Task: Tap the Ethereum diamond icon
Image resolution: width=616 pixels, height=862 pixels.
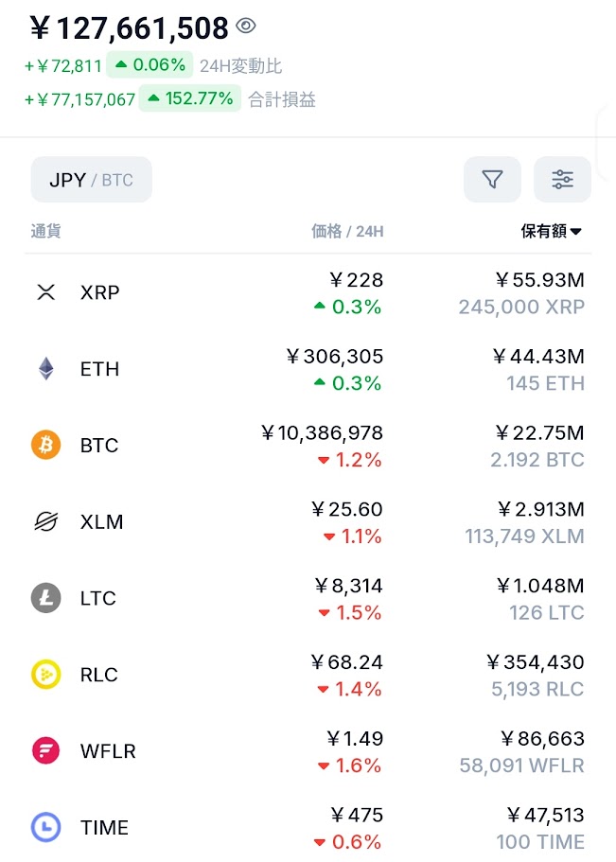Action: pyautogui.click(x=46, y=369)
